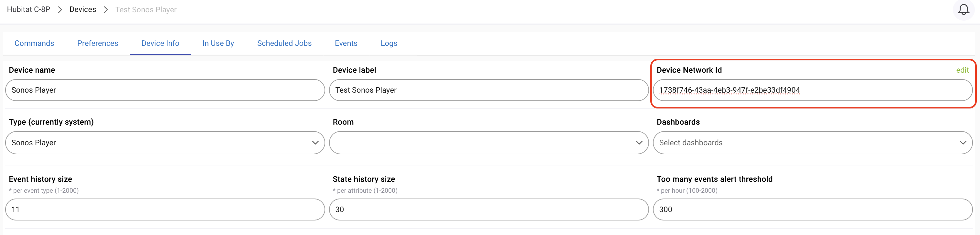Click the Event history size field
980x235 pixels.
pyautogui.click(x=165, y=209)
